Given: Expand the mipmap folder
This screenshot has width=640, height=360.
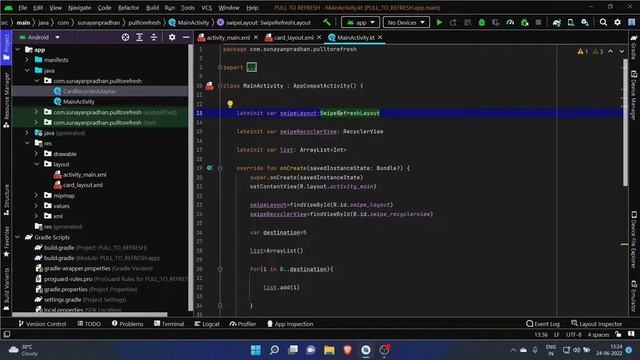Looking at the screenshot, I should tap(36, 195).
